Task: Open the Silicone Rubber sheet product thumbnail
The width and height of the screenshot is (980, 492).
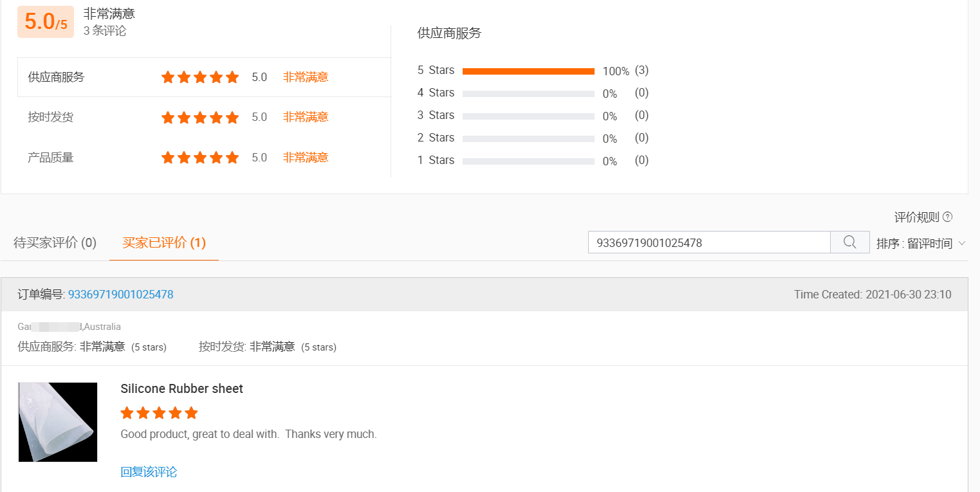Action: click(58, 422)
